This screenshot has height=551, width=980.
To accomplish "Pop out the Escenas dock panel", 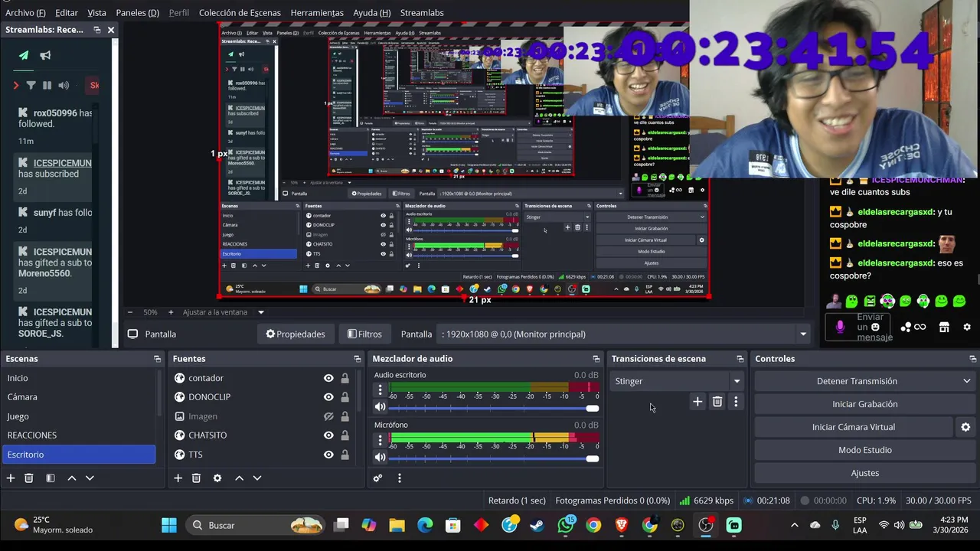I will [157, 359].
